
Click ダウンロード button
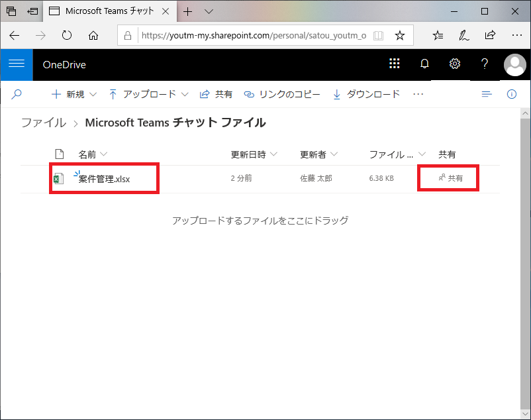(366, 94)
